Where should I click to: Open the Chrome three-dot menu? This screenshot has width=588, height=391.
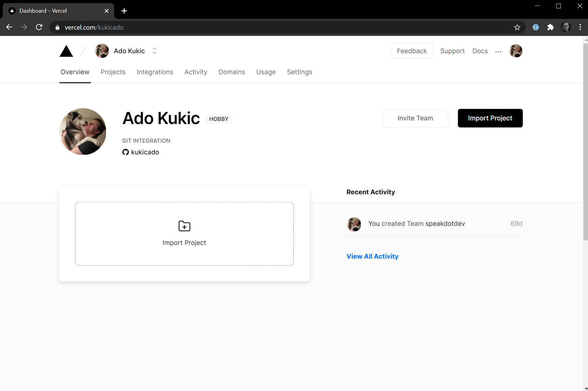(580, 27)
